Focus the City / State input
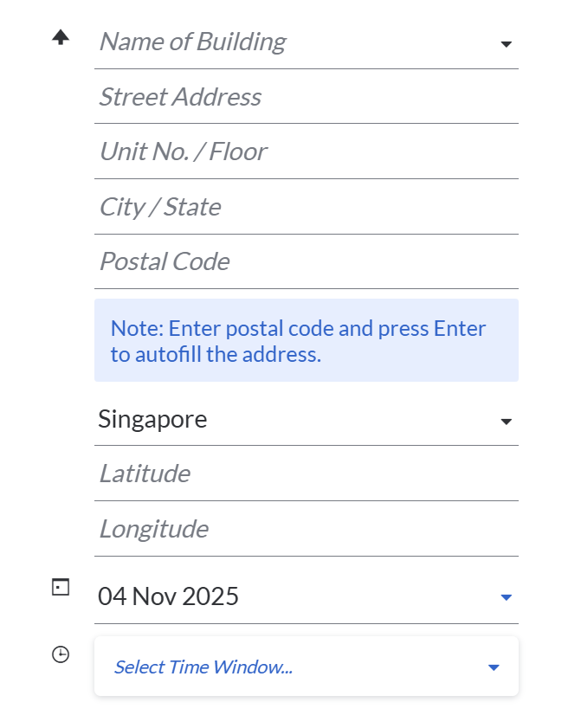Image resolution: width=581 pixels, height=728 pixels. 303,207
